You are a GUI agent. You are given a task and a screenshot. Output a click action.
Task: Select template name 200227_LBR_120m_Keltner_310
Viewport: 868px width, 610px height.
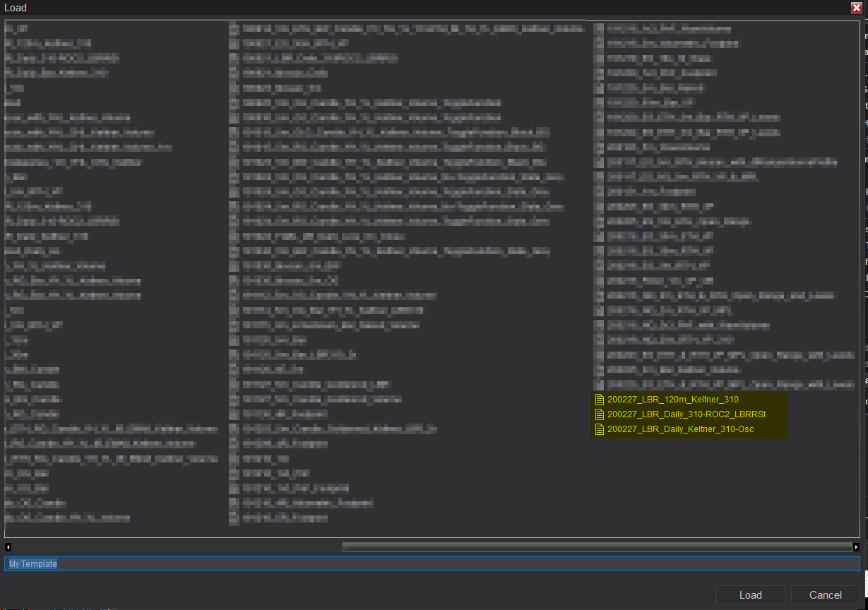(x=673, y=400)
